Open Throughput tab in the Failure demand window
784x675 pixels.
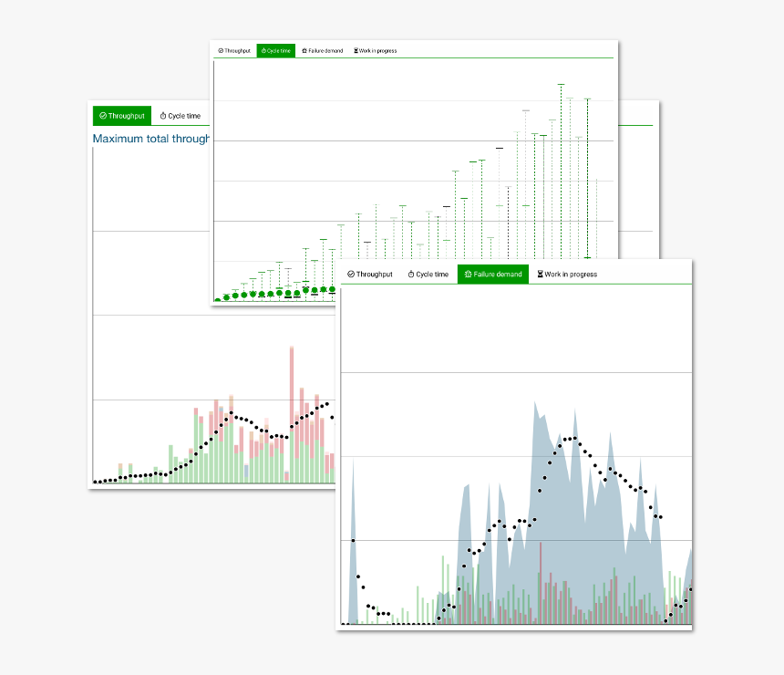[x=370, y=275]
